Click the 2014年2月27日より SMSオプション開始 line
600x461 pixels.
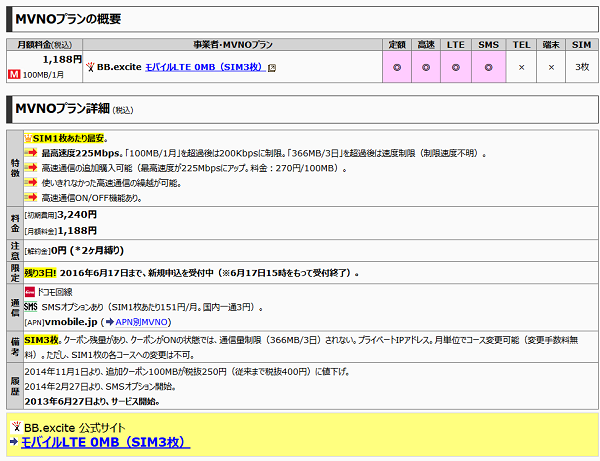pyautogui.click(x=100, y=386)
